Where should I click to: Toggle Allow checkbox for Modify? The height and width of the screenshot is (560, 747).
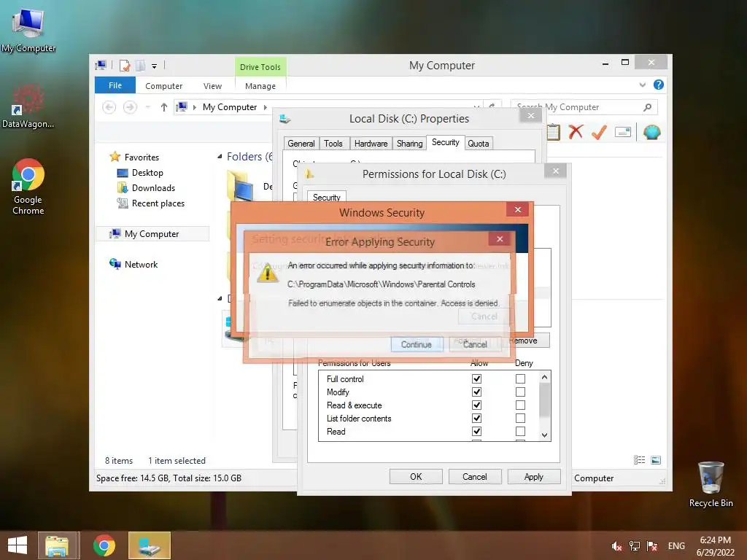[x=476, y=392]
